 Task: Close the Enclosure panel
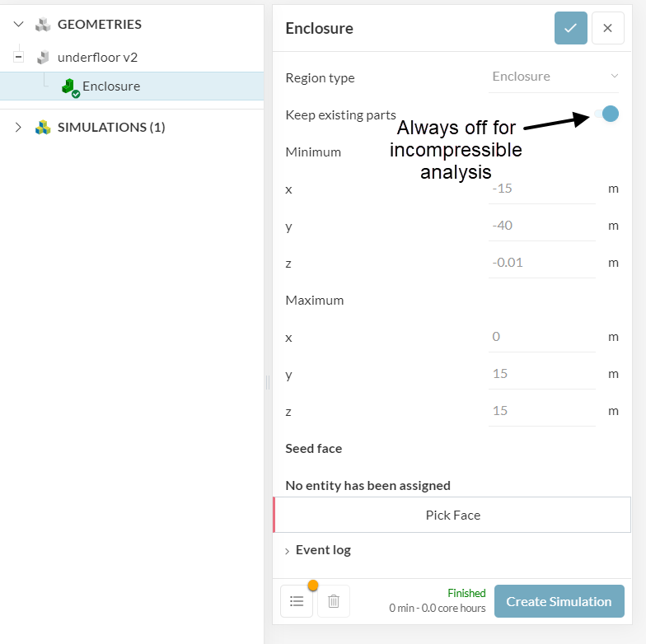pos(607,28)
